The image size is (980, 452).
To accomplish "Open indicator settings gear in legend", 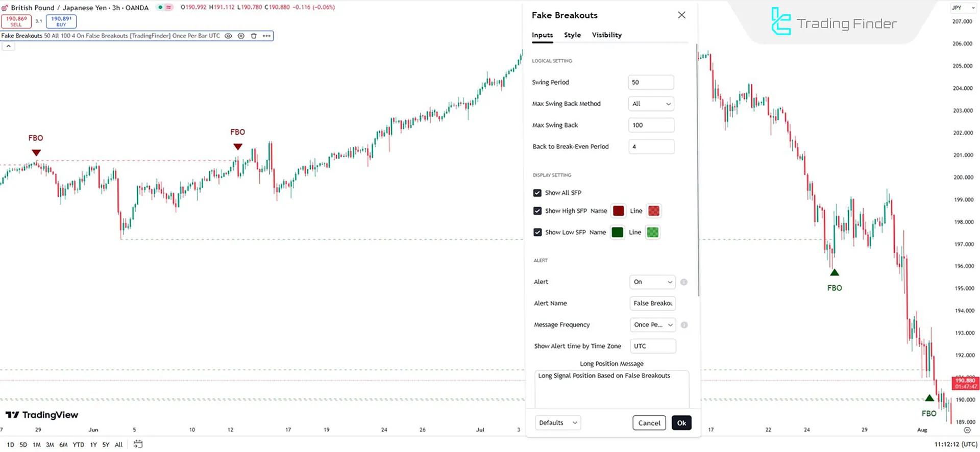I will [241, 36].
